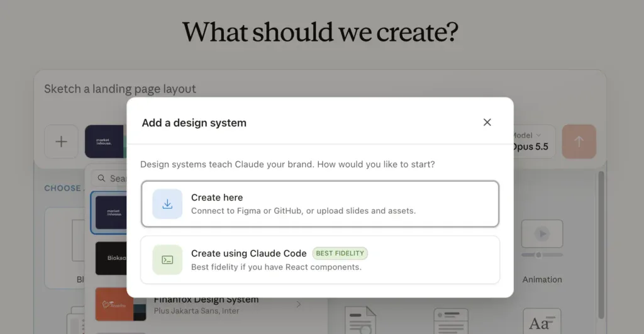Choose the Create here option

(320, 204)
